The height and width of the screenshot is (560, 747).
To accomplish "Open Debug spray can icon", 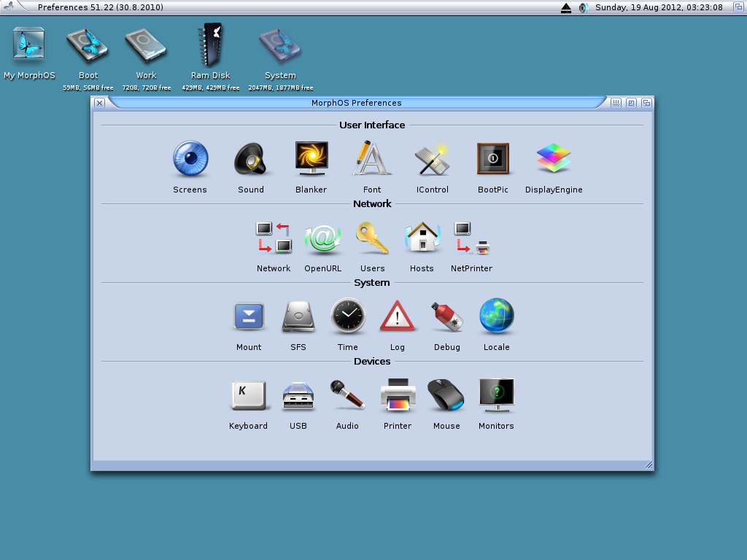I will pos(447,316).
